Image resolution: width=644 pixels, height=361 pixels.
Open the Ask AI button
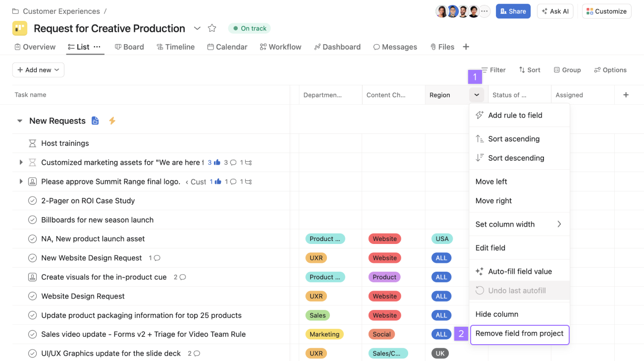point(555,11)
